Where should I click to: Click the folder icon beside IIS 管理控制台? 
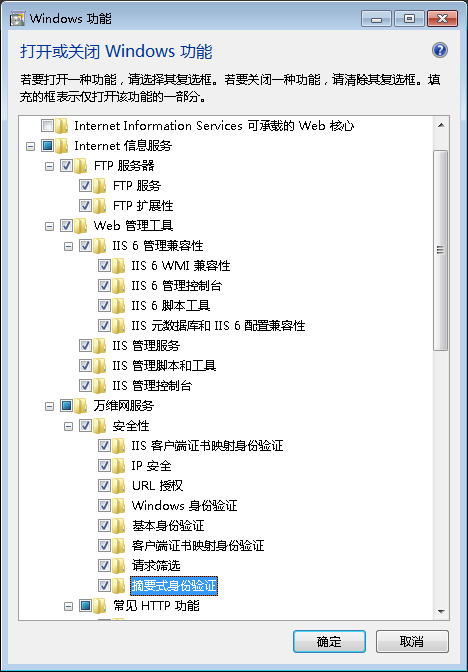pyautogui.click(x=99, y=385)
